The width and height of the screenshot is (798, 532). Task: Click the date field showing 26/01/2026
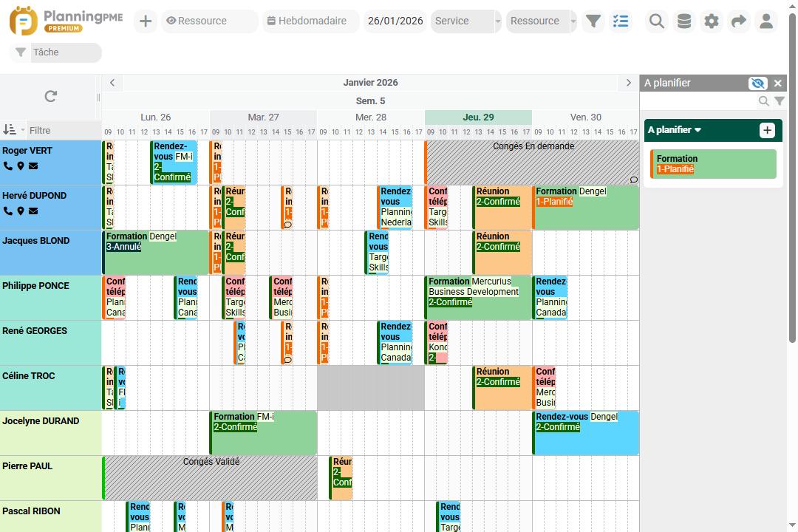coord(395,21)
